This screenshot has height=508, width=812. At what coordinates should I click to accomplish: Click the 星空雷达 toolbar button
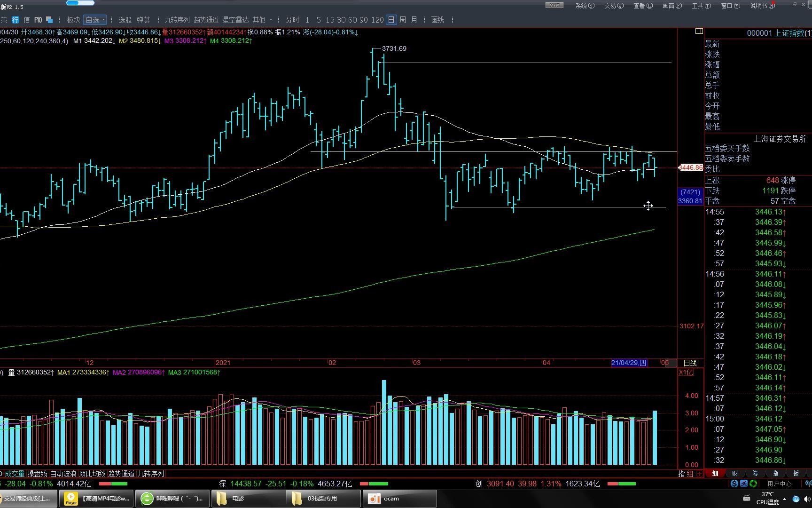point(235,20)
